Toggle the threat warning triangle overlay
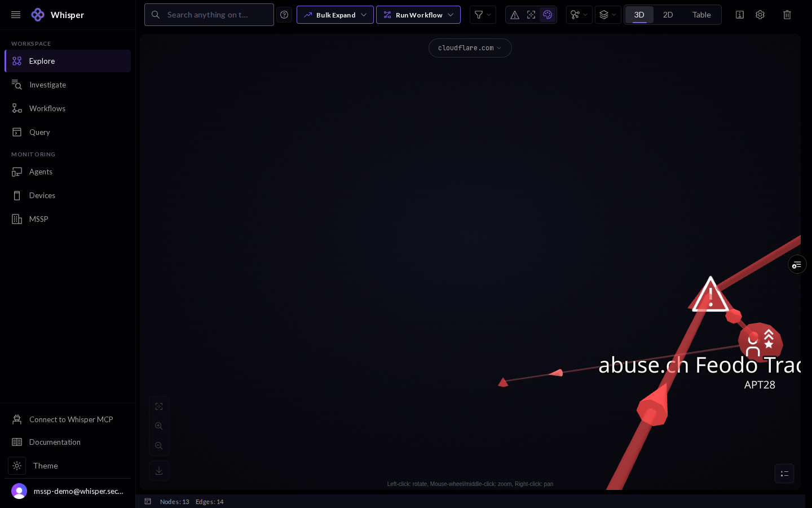Screen dimensions: 812x508 (515, 15)
